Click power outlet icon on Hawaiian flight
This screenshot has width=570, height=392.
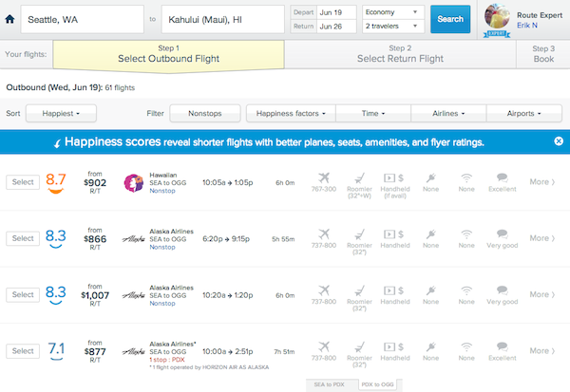tap(430, 178)
